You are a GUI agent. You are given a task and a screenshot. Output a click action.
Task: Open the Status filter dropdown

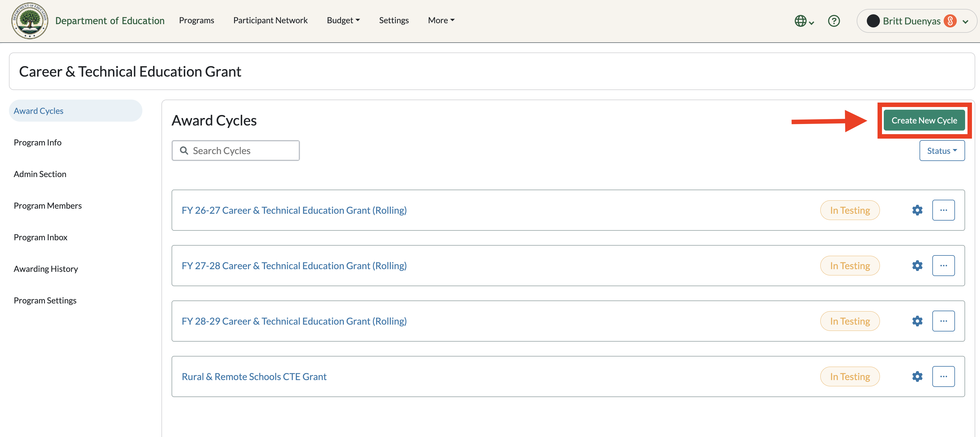pos(942,151)
